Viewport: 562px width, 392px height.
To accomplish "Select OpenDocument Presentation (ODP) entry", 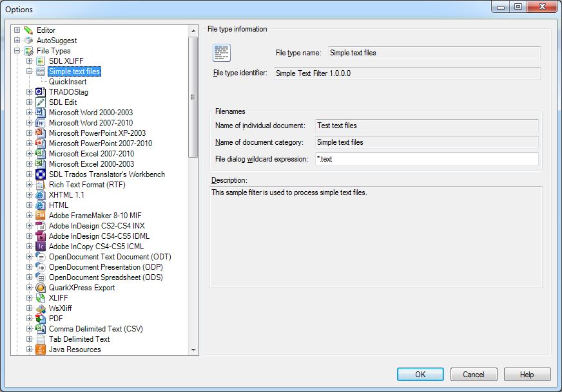I will (106, 267).
